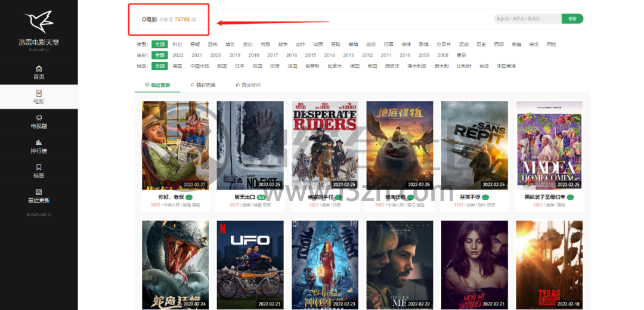Open the Madea Homecoming movie poster
This screenshot has height=310, width=644.
(549, 145)
